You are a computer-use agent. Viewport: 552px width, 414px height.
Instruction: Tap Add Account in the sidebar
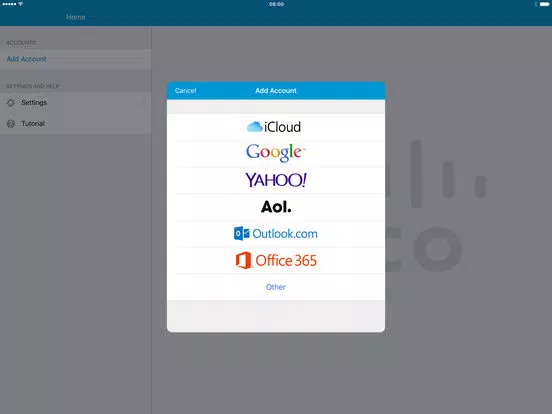(x=76, y=59)
